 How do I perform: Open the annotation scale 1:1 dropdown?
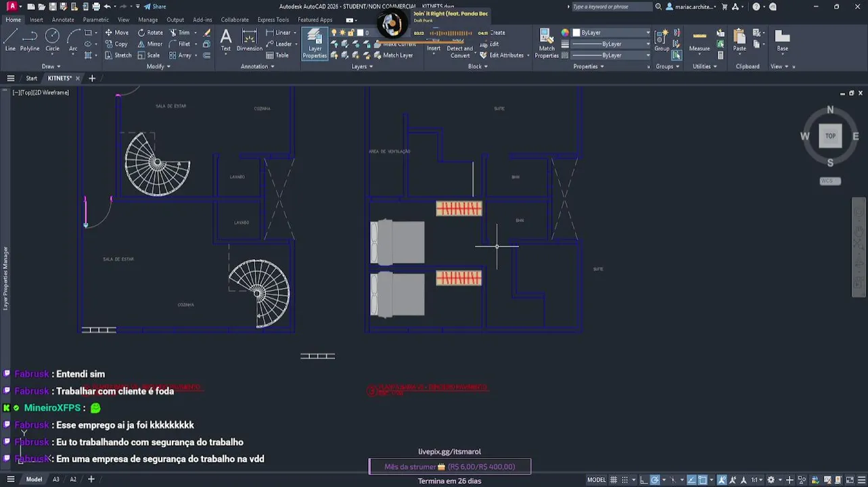(x=757, y=480)
